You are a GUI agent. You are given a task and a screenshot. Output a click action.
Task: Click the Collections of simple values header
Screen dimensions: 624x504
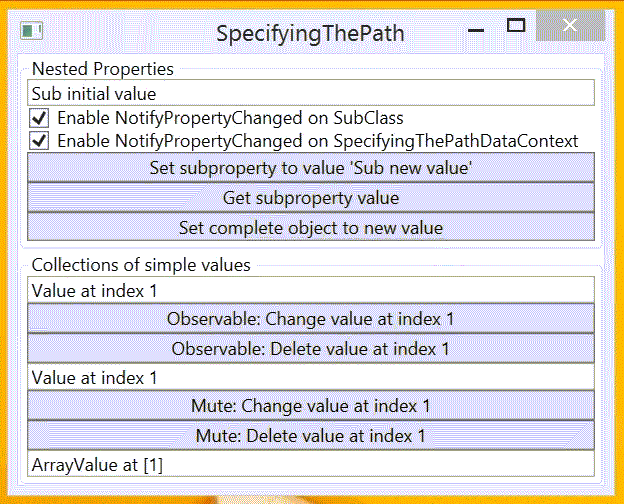(x=141, y=265)
